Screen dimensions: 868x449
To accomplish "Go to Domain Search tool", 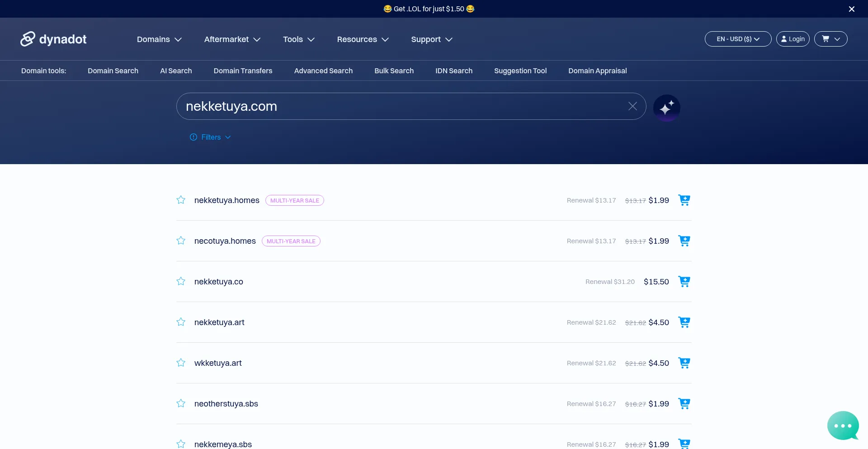I will (x=113, y=71).
